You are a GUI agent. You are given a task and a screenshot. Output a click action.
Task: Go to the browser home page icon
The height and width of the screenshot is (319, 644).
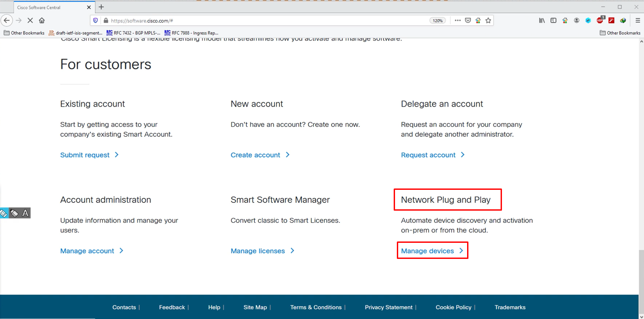pyautogui.click(x=42, y=20)
